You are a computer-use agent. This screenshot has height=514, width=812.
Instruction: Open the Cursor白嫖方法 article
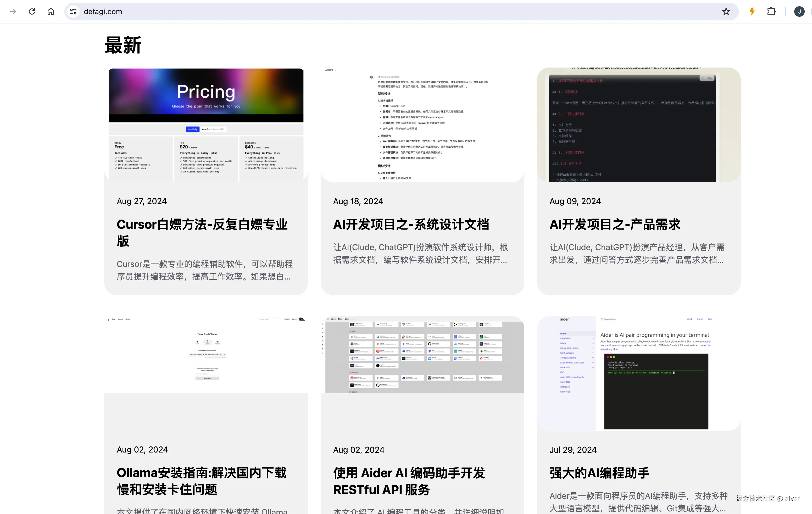coord(202,233)
